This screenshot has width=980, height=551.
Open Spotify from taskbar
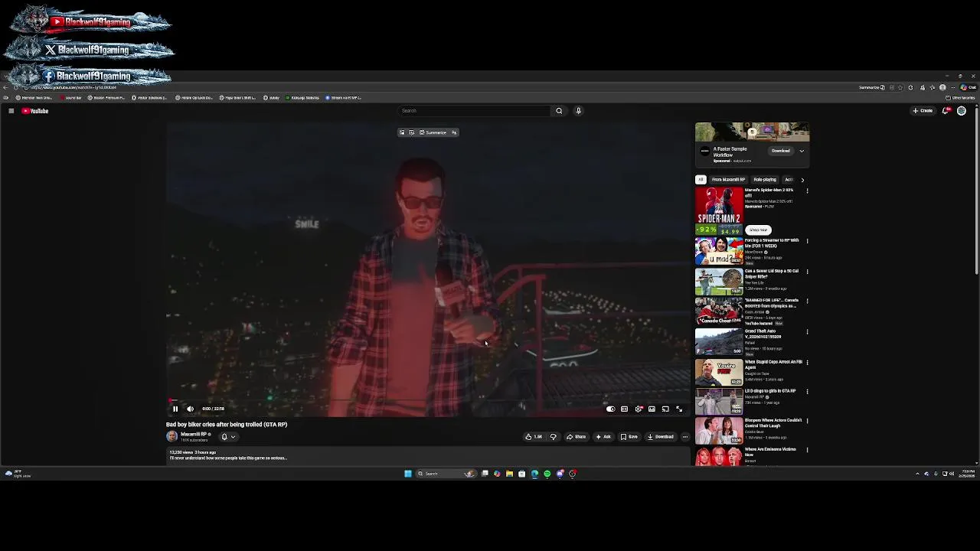pyautogui.click(x=547, y=474)
